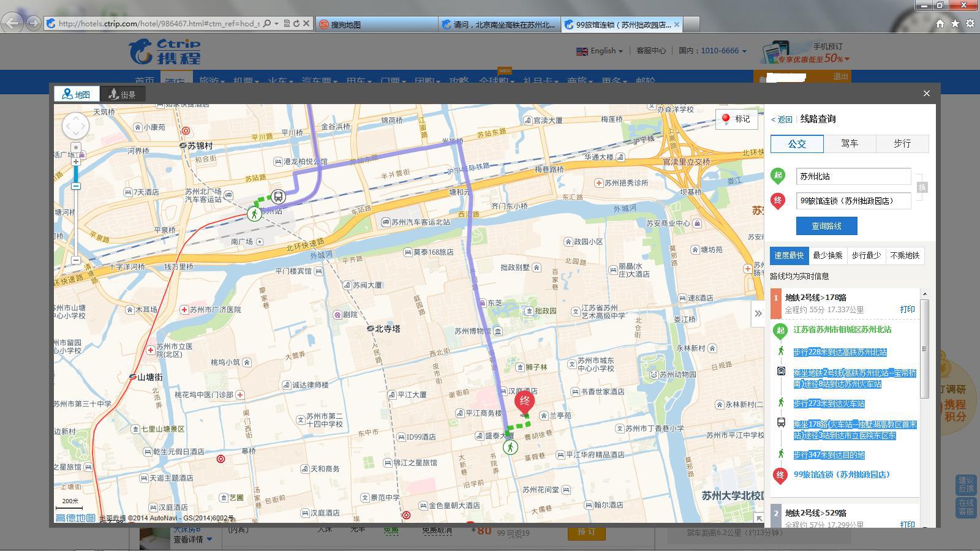Click 返回 back link in route panel
980x551 pixels.
pyautogui.click(x=782, y=119)
